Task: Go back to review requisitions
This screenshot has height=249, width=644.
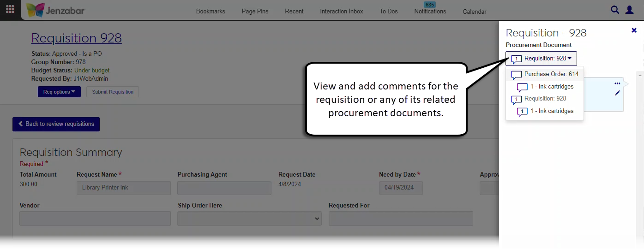Action: point(56,124)
